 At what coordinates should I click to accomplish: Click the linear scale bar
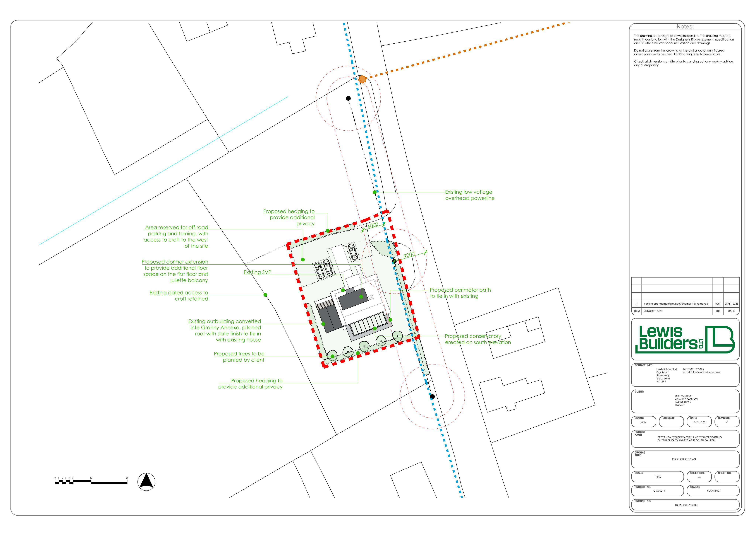(91, 481)
